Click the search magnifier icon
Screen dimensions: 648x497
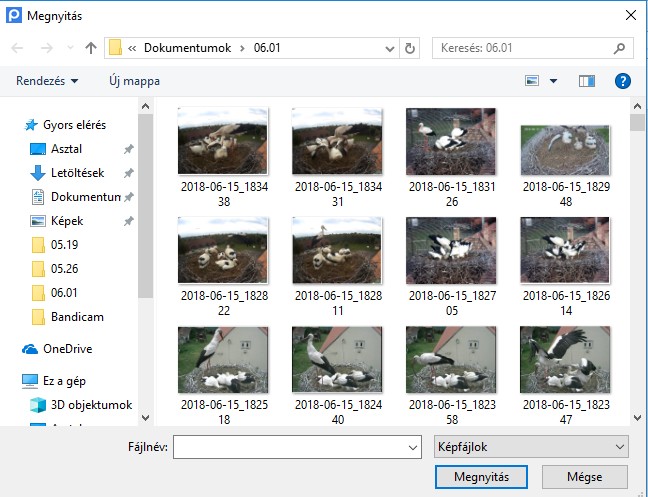point(619,48)
